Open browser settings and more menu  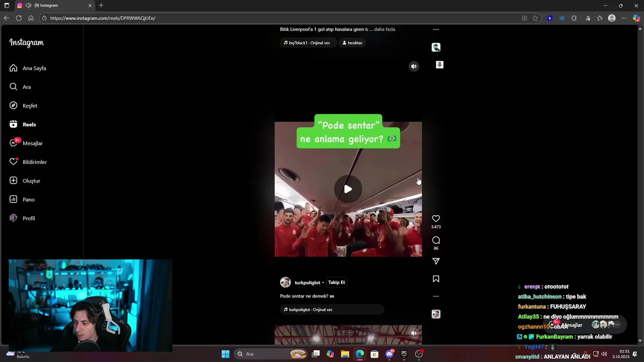624,18
